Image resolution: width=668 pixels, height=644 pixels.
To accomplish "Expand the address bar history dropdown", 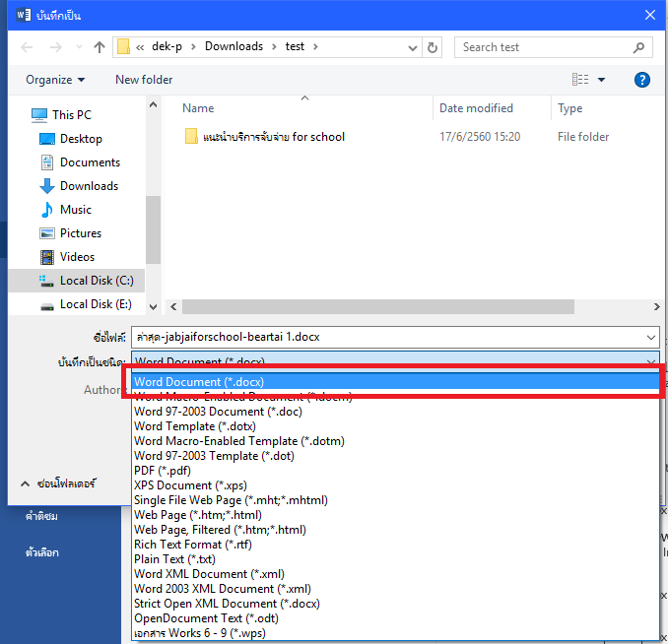I will (x=412, y=47).
